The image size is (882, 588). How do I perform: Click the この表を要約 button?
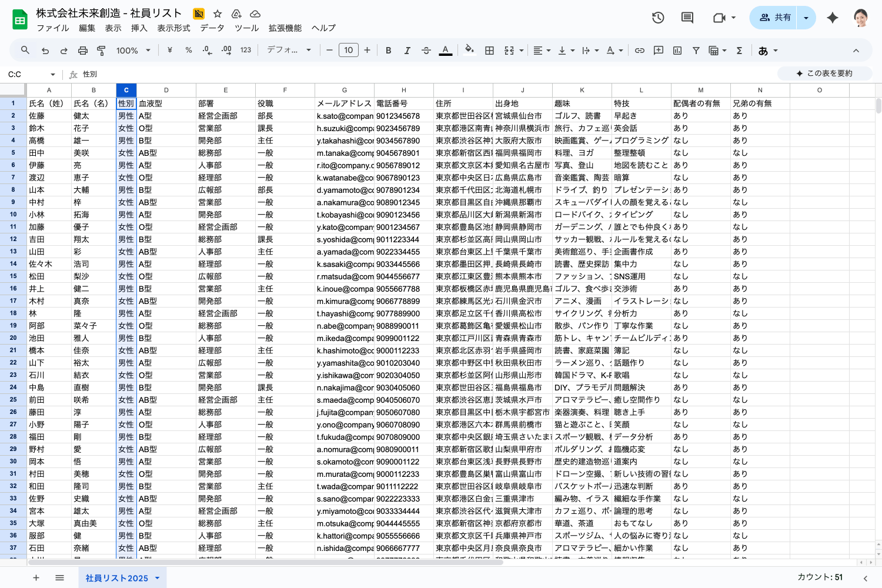point(824,73)
